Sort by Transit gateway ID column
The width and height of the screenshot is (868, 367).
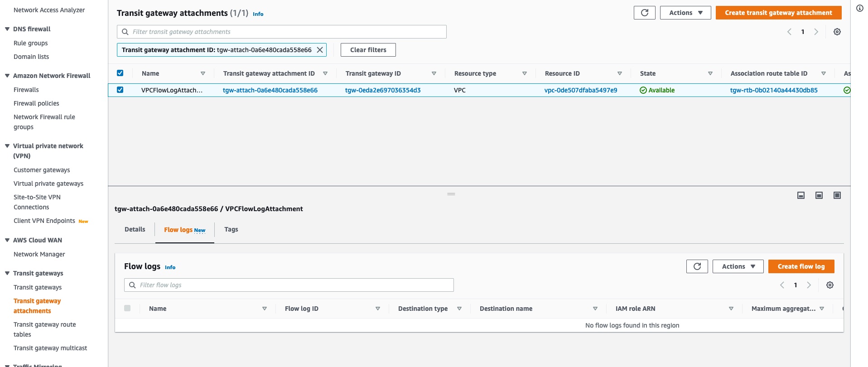(434, 73)
